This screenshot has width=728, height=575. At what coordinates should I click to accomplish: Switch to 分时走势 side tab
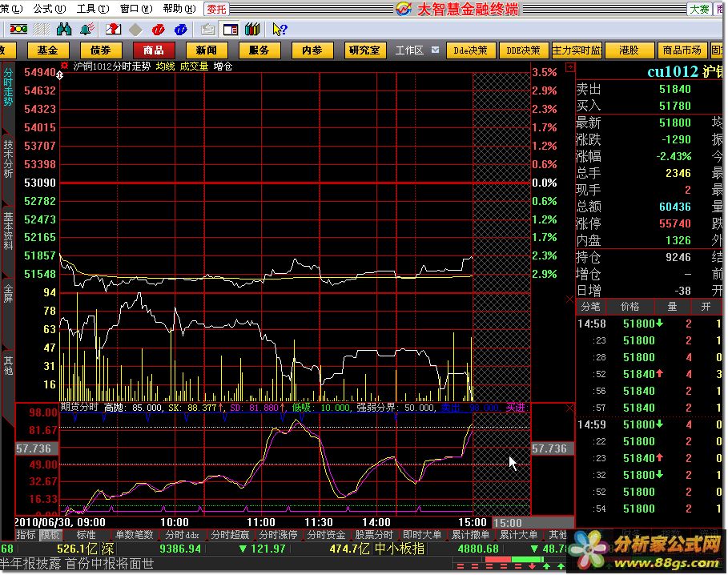click(8, 87)
